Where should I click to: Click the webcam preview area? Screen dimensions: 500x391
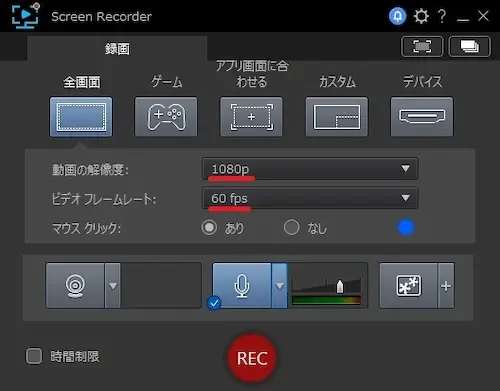161,286
